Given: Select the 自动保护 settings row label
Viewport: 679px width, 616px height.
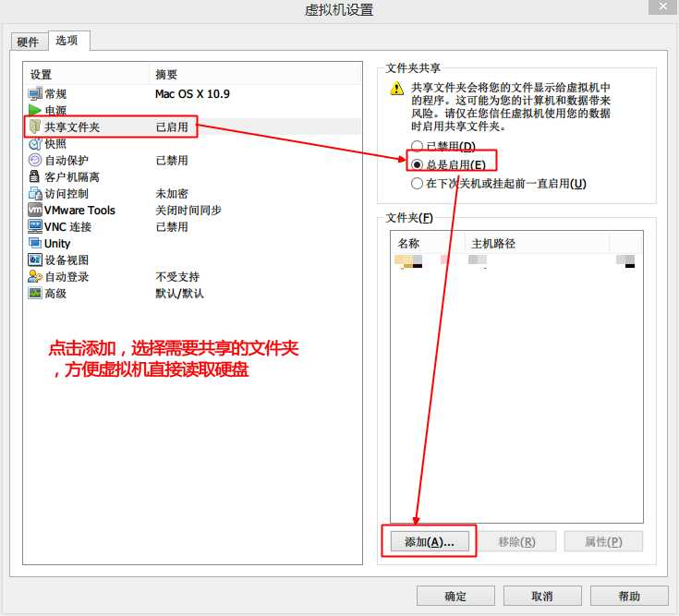Looking at the screenshot, I should [67, 161].
